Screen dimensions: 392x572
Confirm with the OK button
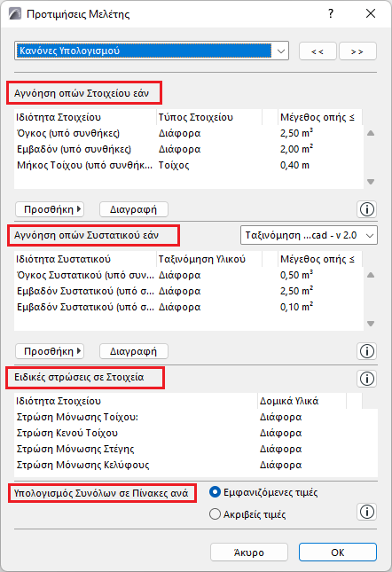click(x=338, y=552)
